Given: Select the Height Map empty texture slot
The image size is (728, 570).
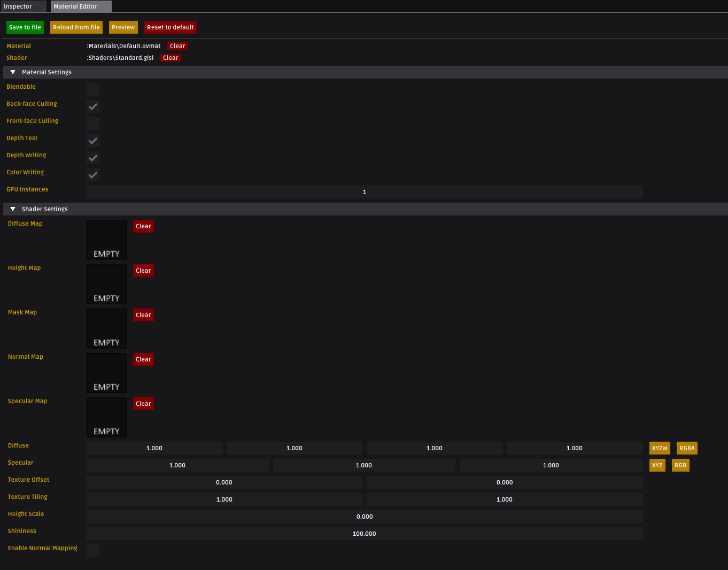Looking at the screenshot, I should 107,284.
